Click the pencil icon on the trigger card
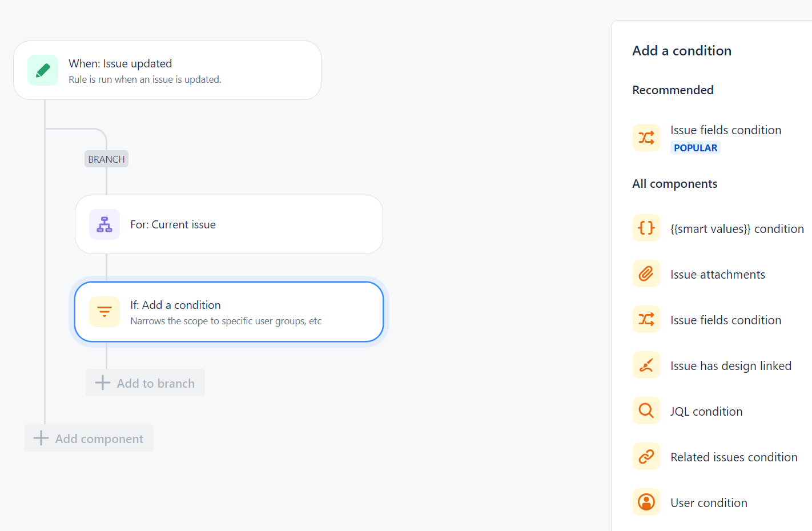812x531 pixels. tap(43, 70)
